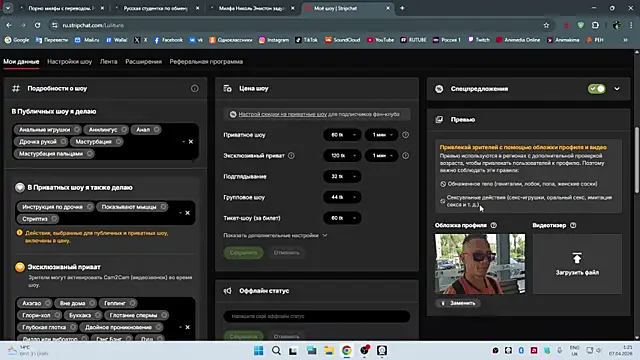Open the SoundCloud bookmark

pos(342,40)
